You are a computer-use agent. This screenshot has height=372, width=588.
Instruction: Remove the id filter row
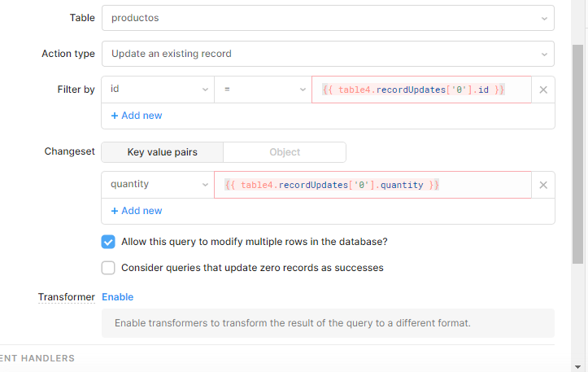coord(543,90)
